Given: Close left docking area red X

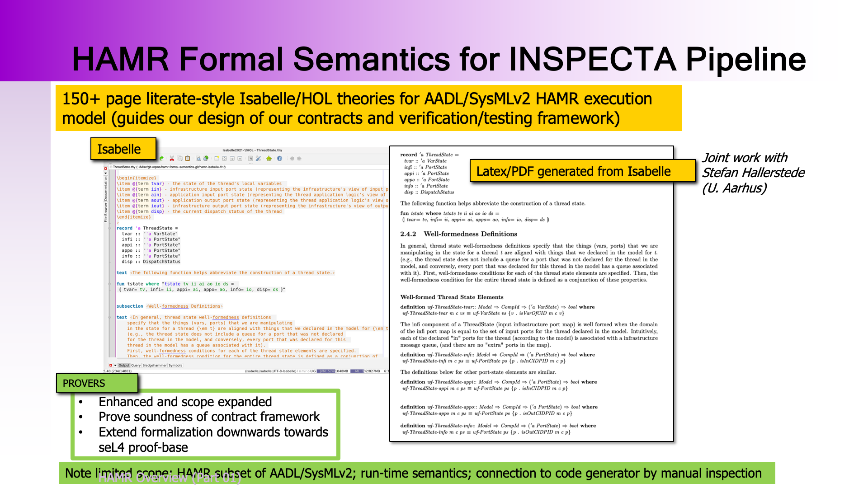Looking at the screenshot, I should pyautogui.click(x=106, y=169).
